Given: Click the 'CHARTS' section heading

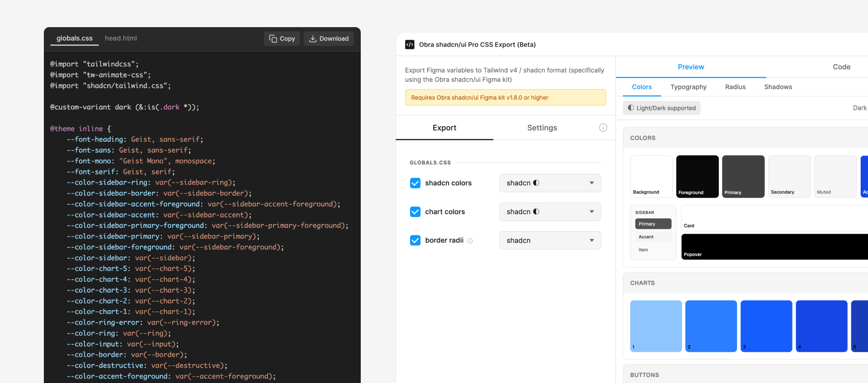Looking at the screenshot, I should click(x=642, y=283).
